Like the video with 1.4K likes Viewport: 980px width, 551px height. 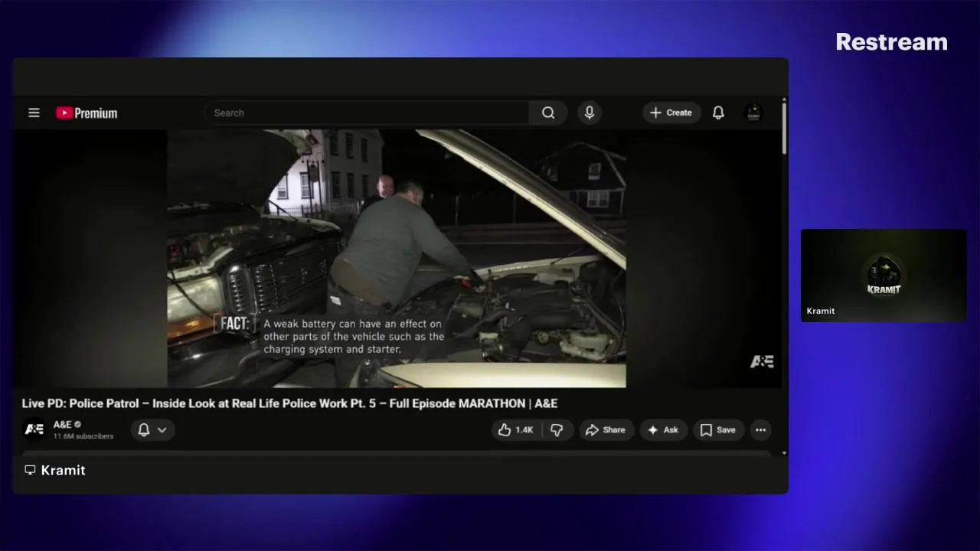point(515,430)
